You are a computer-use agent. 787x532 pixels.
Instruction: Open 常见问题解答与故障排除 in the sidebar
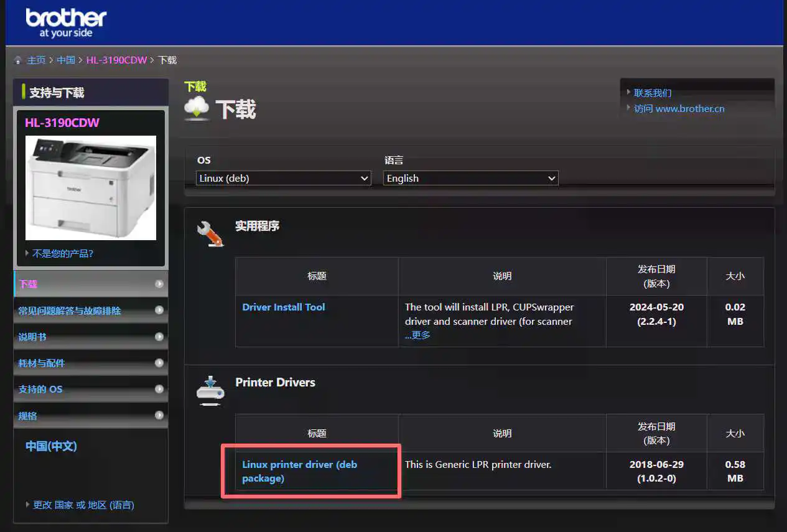pyautogui.click(x=91, y=310)
